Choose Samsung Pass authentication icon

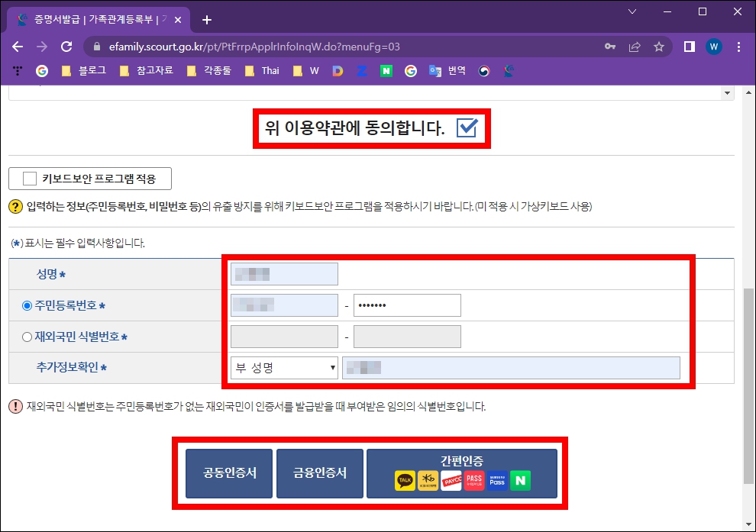[496, 479]
